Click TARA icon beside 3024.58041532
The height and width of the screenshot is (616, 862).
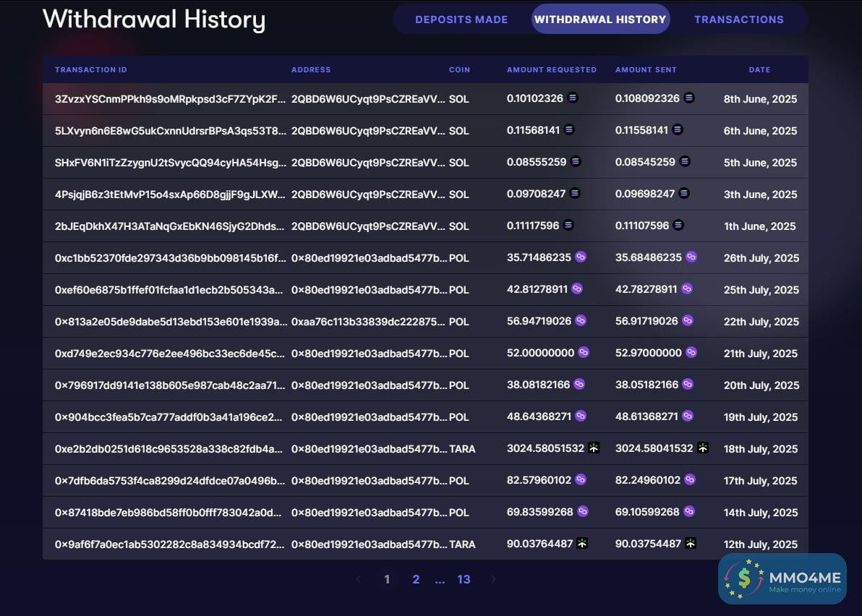[703, 448]
